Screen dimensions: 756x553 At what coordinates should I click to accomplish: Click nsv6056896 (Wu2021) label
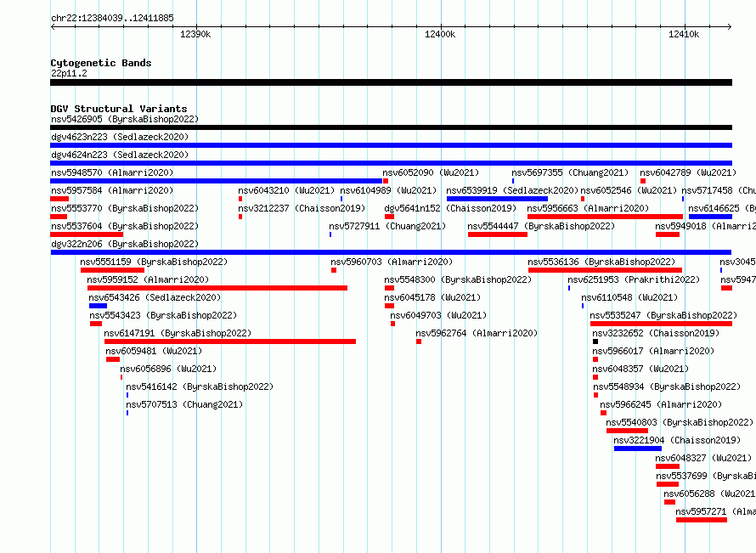click(x=168, y=369)
